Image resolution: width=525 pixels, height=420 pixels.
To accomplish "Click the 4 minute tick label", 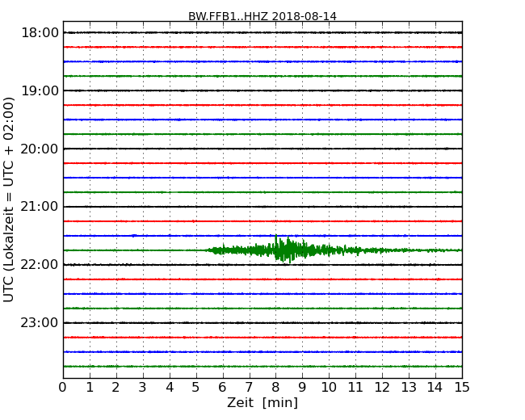I will (x=170, y=387).
